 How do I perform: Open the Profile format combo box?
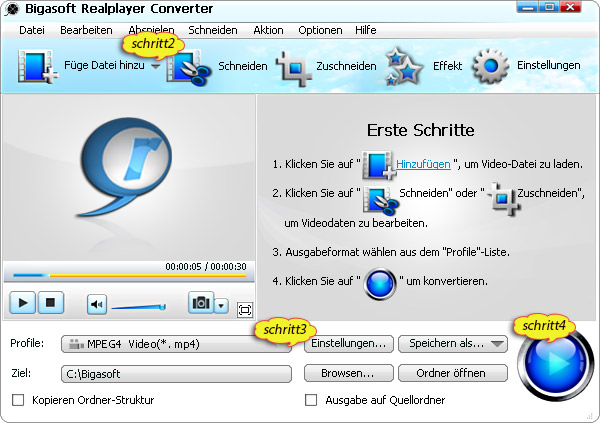[x=176, y=344]
